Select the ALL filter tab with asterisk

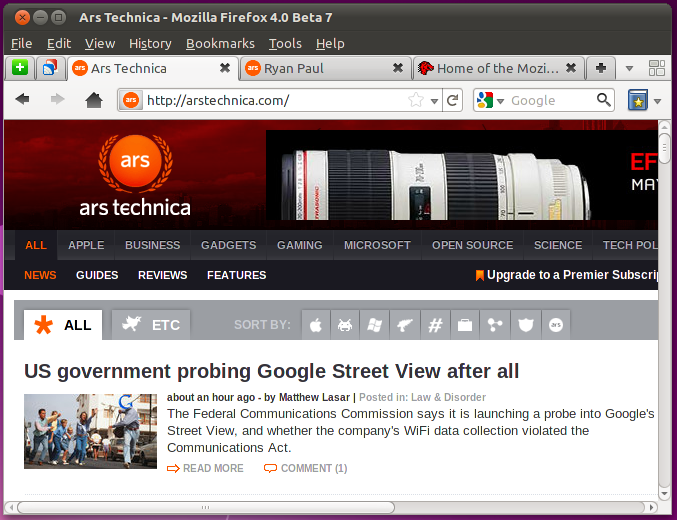63,325
